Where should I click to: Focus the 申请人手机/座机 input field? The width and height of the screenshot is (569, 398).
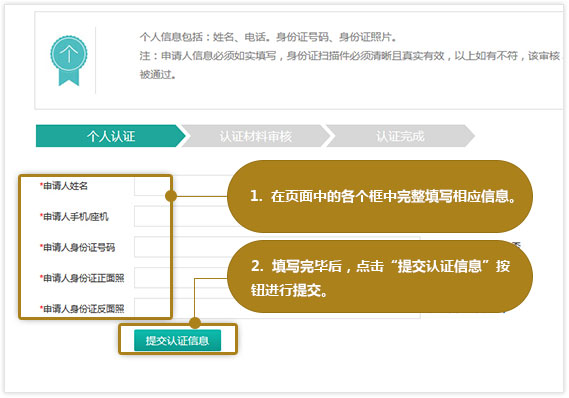click(278, 217)
